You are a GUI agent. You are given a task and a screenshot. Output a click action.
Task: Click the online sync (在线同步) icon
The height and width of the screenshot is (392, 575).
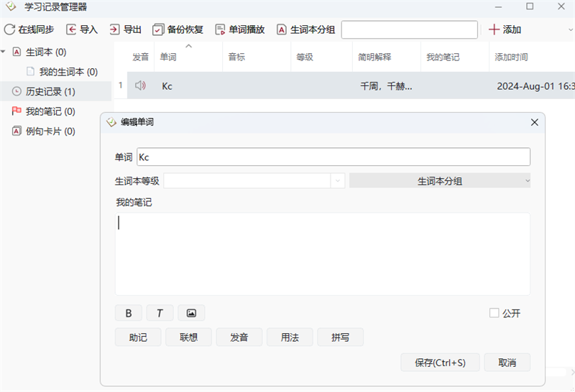coord(10,29)
